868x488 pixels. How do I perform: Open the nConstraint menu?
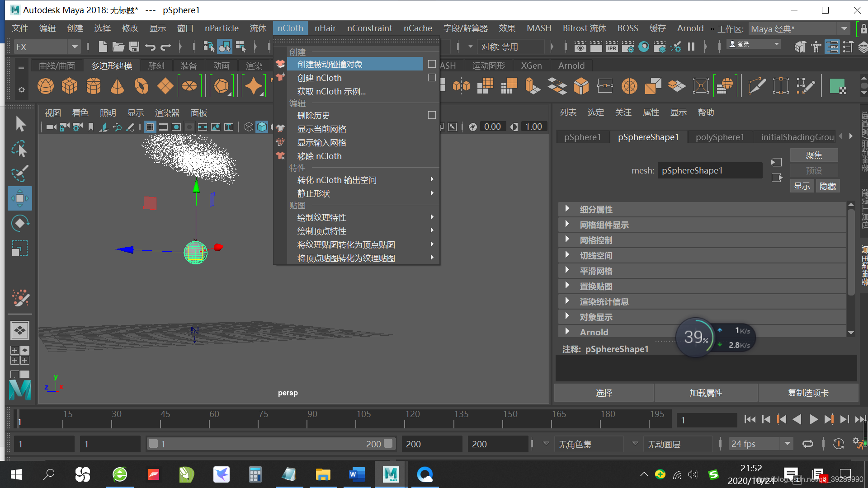tap(369, 28)
